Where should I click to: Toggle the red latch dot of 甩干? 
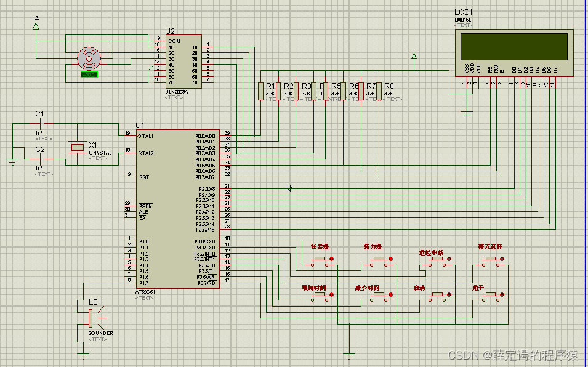pyautogui.click(x=502, y=295)
